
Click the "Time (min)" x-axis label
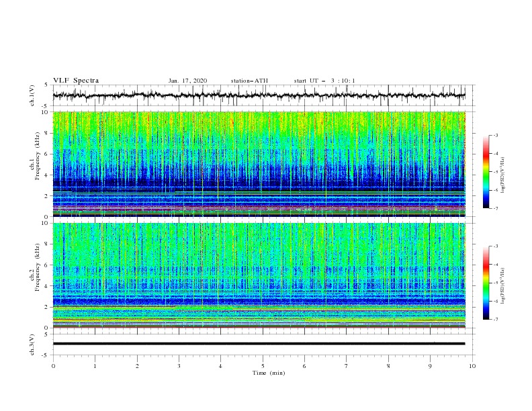(x=269, y=373)
